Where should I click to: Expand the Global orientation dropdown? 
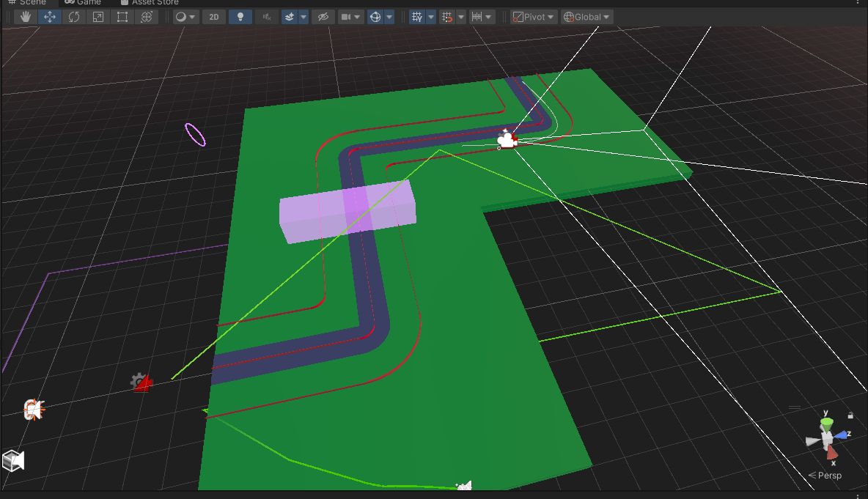586,16
